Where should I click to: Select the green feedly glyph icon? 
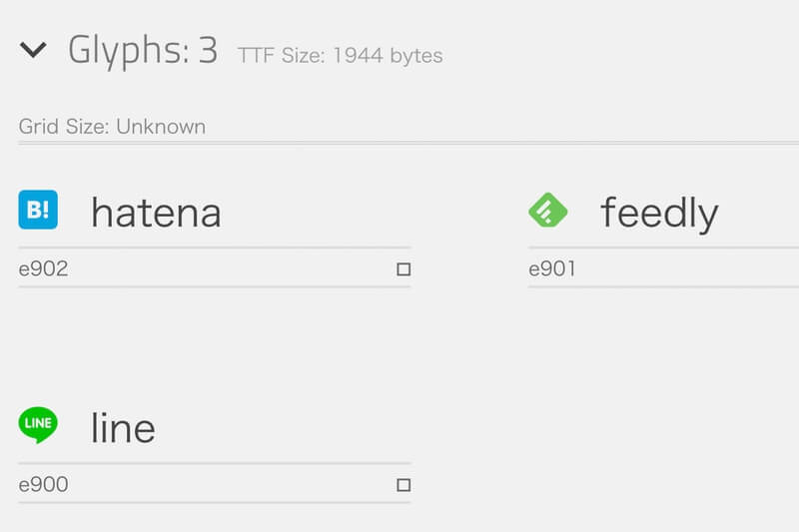click(547, 210)
